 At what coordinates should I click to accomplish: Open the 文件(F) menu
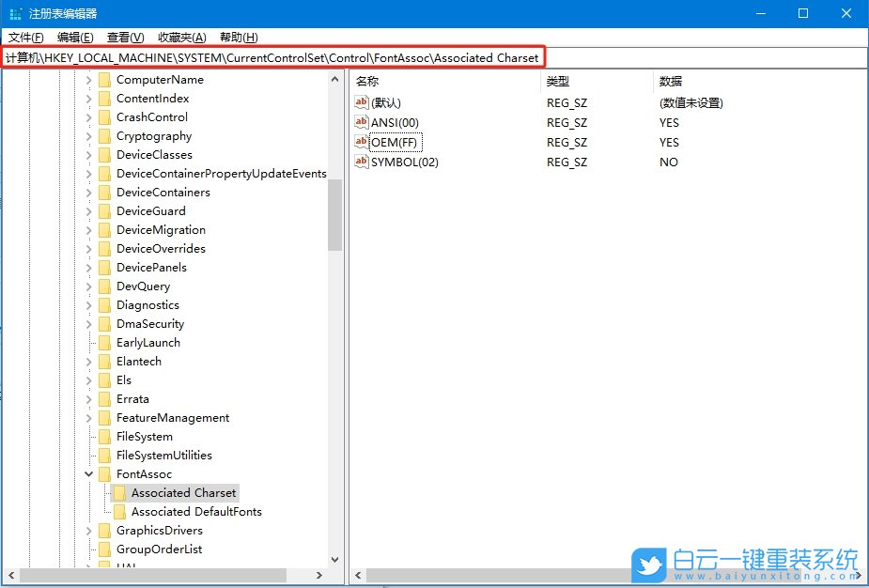[x=26, y=38]
